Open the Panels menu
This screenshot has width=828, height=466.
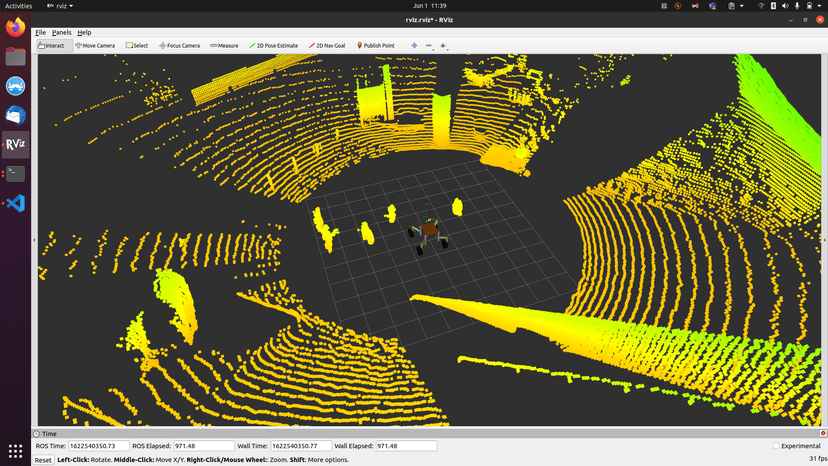[x=61, y=33]
